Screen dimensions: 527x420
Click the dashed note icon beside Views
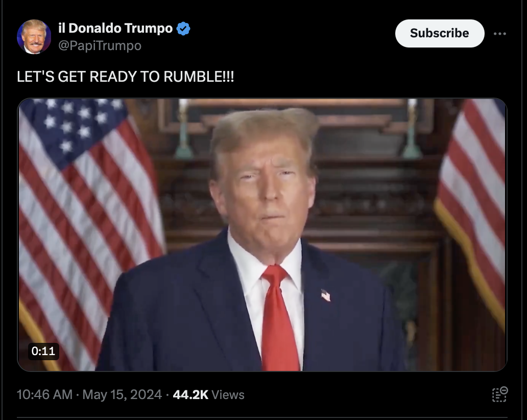pyautogui.click(x=500, y=394)
